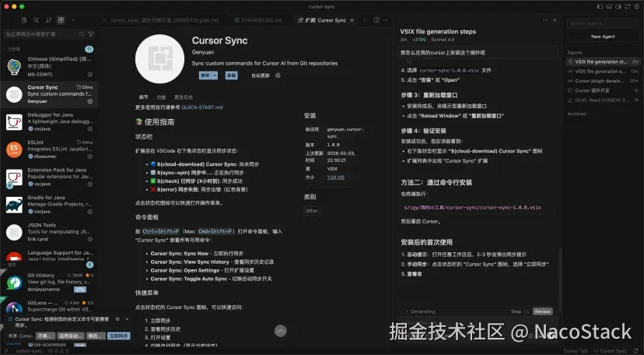Screen dimensions: 644x355
Task: Dismiss the Cursor Sync notification
Action: tap(127, 319)
